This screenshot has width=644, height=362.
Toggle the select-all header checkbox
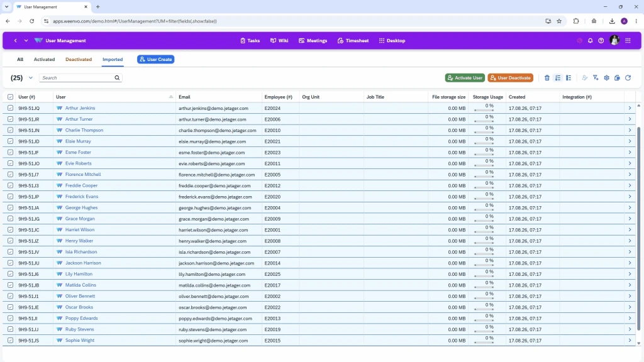pyautogui.click(x=10, y=97)
